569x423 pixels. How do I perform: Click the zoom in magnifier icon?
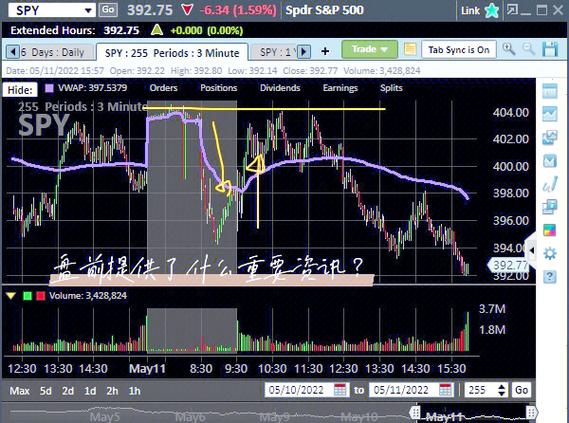pyautogui.click(x=509, y=49)
